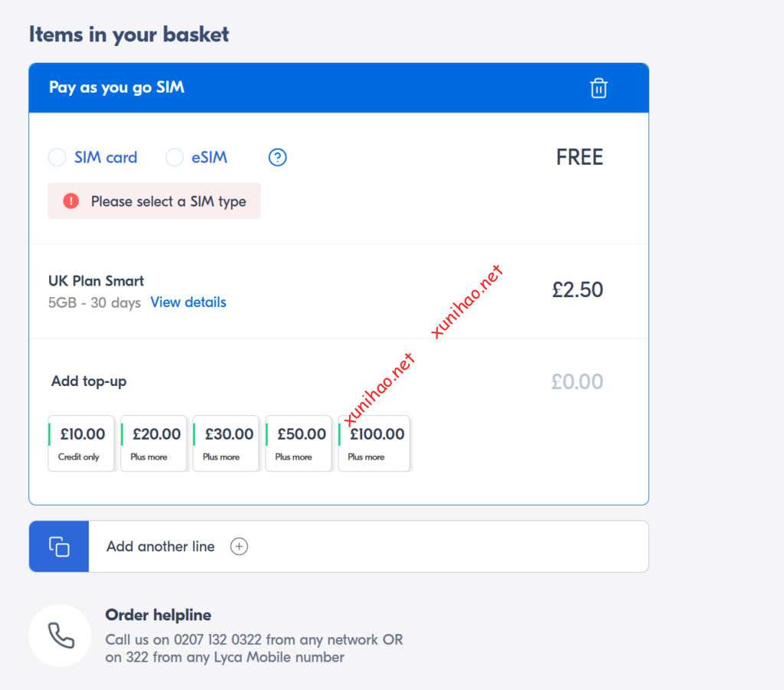Delete the Pay as you go SIM item
This screenshot has width=784, height=690.
tap(599, 88)
